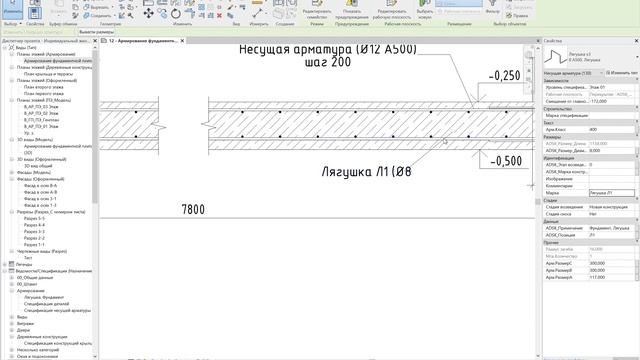Activate the Rotate tool in the Modify panel

176,13
